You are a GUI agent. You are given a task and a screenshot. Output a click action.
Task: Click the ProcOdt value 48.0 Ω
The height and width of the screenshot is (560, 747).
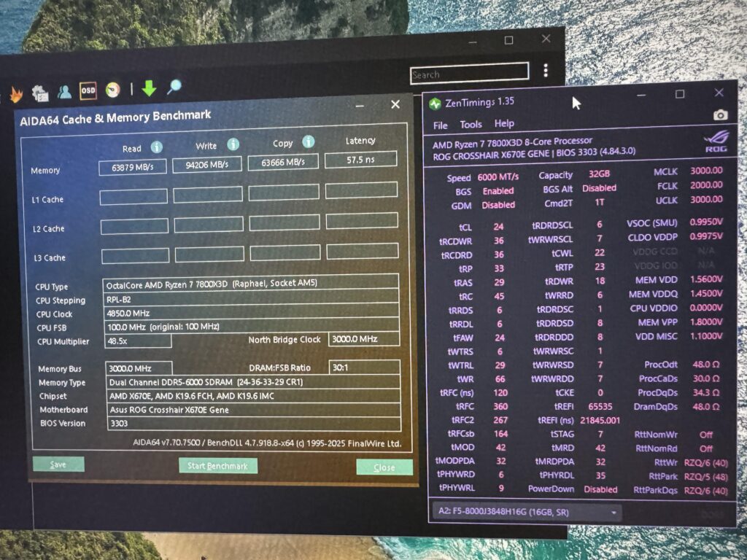coord(706,365)
